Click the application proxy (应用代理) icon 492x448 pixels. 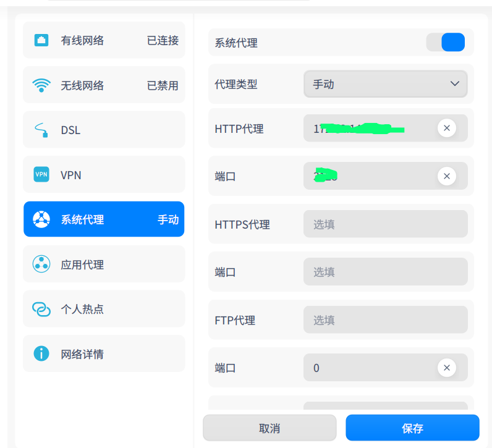tap(41, 264)
